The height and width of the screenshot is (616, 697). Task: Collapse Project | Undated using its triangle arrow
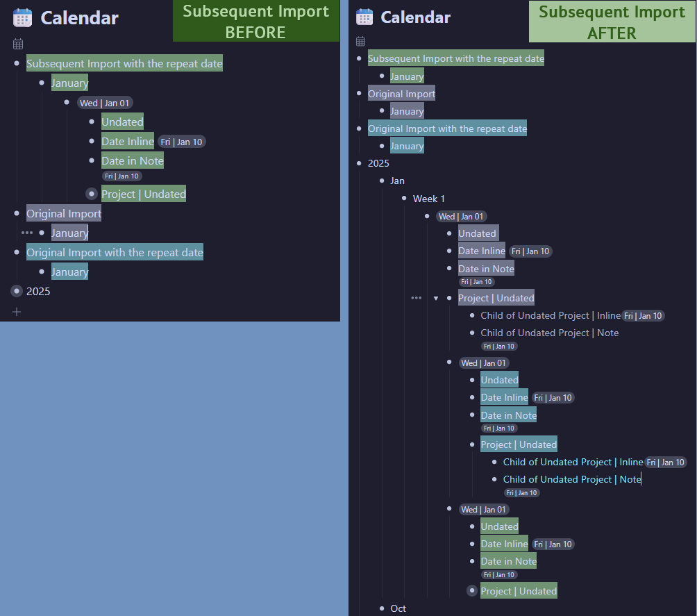click(x=436, y=298)
